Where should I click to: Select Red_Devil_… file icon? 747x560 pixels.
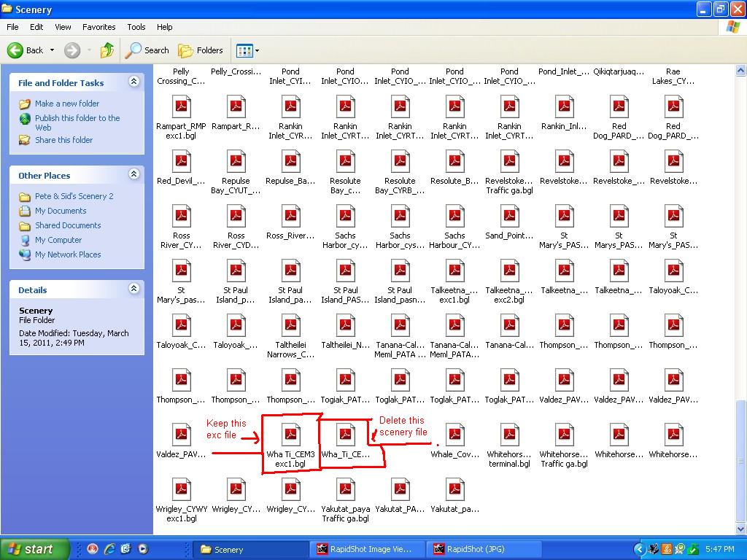point(181,161)
